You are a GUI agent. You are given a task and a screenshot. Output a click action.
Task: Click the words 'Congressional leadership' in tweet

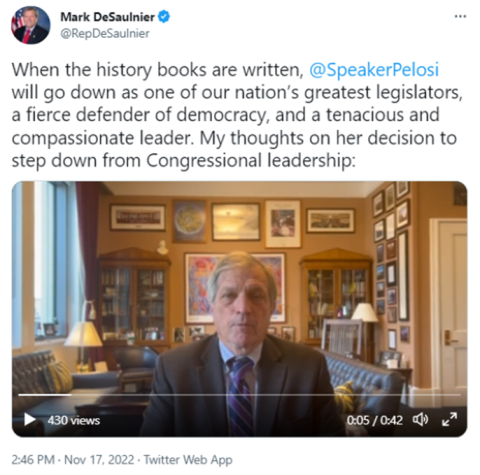coord(249,161)
